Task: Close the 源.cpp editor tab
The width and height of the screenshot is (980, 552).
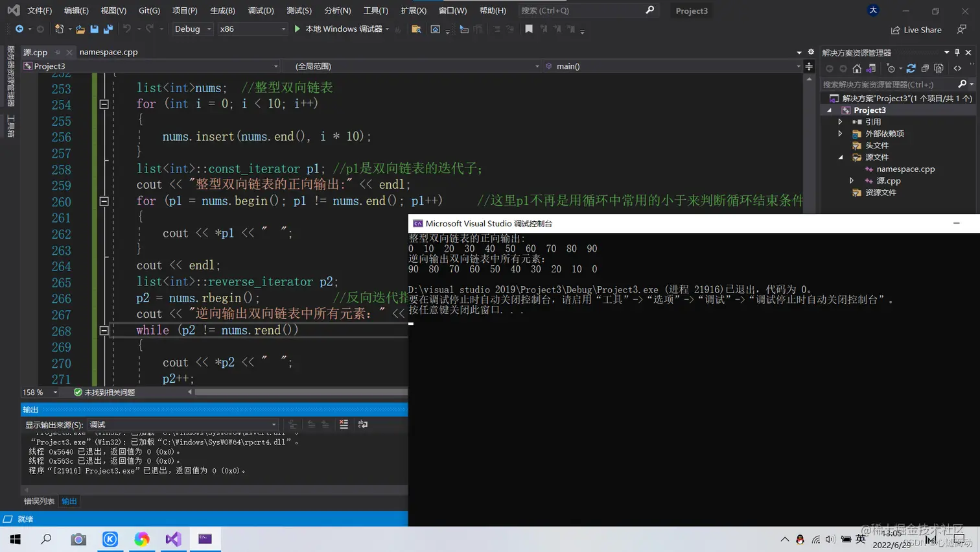Action: (x=69, y=53)
